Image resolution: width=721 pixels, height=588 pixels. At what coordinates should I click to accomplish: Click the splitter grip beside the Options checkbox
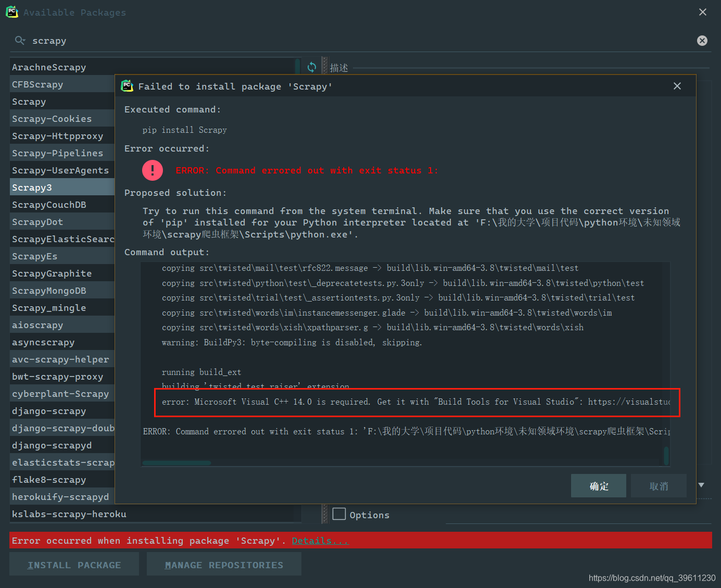[325, 514]
